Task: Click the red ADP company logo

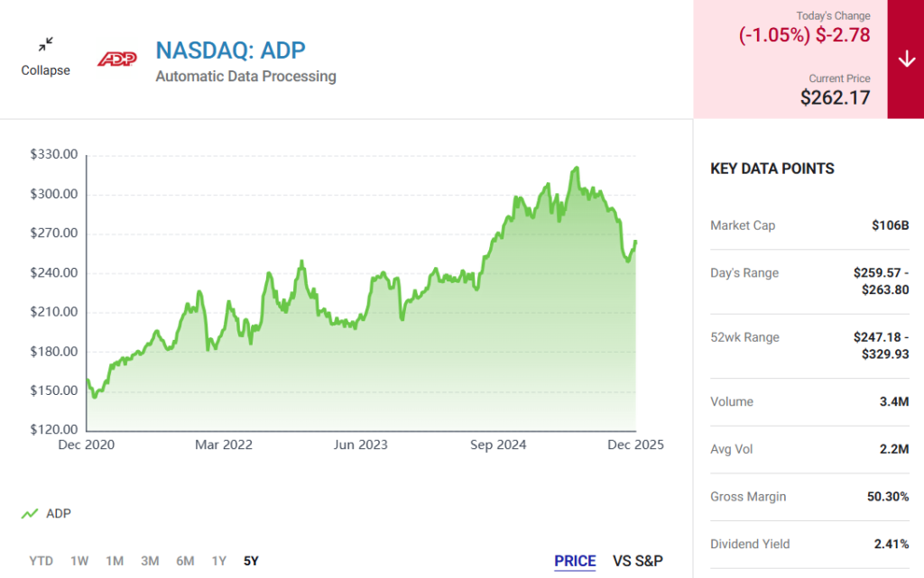Action: tap(116, 59)
